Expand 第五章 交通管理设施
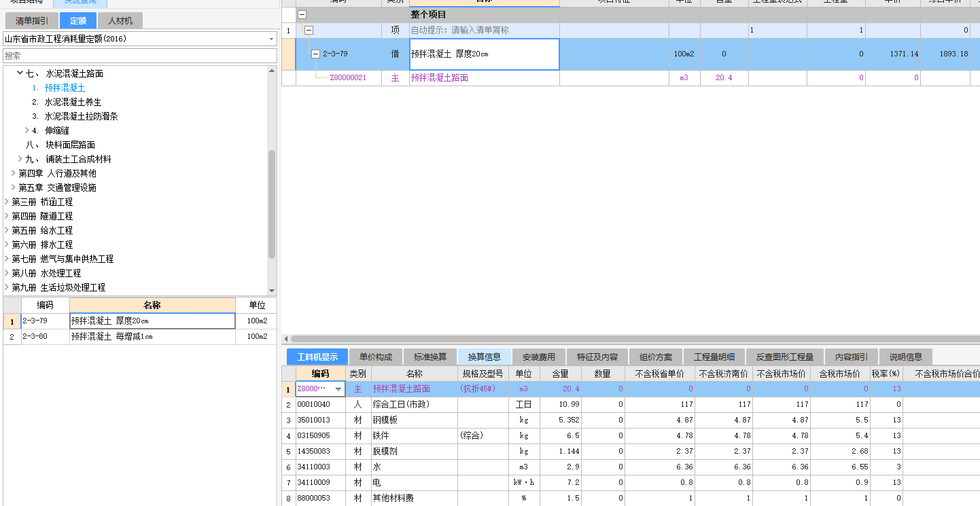The width and height of the screenshot is (980, 506). coord(13,187)
